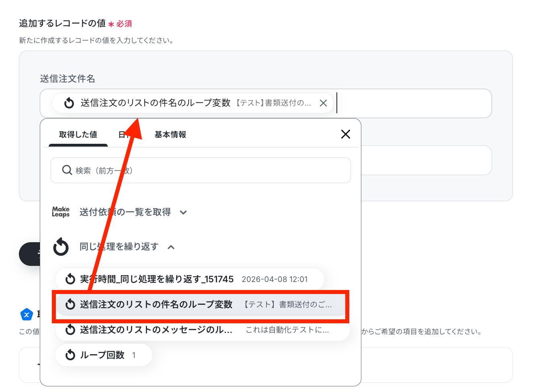Click the blue hexagon icon behind the popup
Screen dimensions: 533x392
tap(27, 314)
